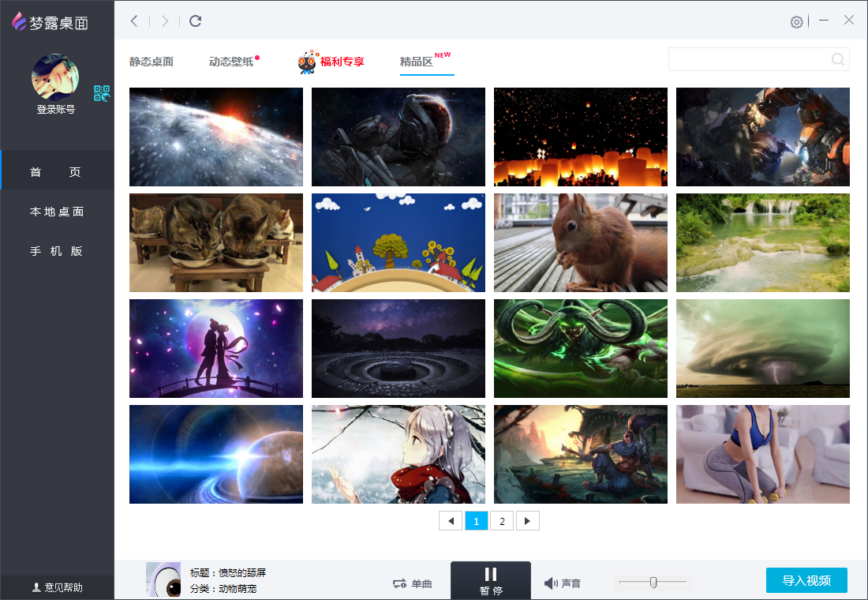Select the planet horizon space wallpaper
This screenshot has width=868, height=600.
click(x=216, y=137)
